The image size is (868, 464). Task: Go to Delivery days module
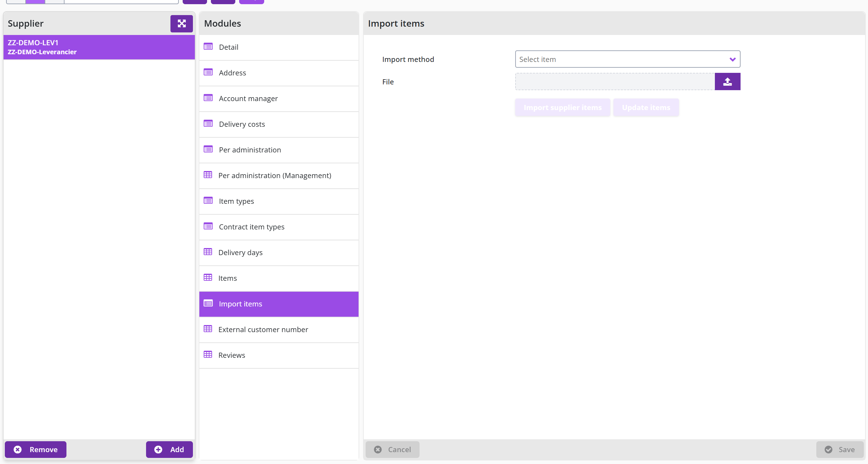(279, 253)
